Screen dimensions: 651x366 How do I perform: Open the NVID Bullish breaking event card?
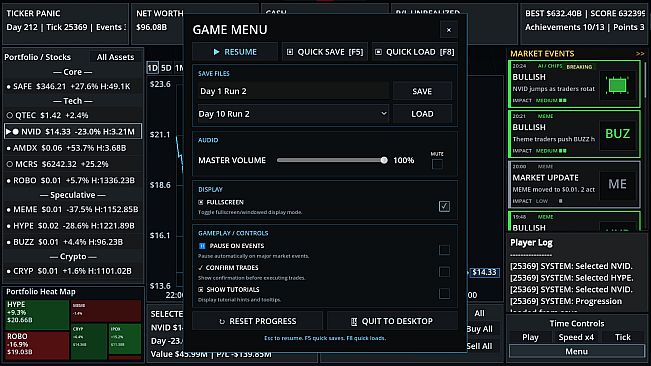tap(574, 84)
